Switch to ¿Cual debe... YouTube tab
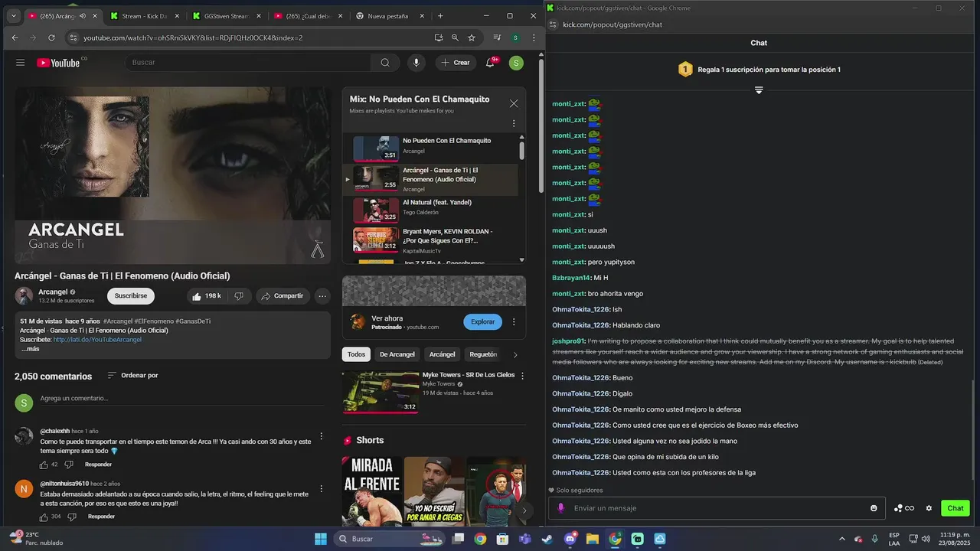The image size is (980, 551). tap(308, 15)
